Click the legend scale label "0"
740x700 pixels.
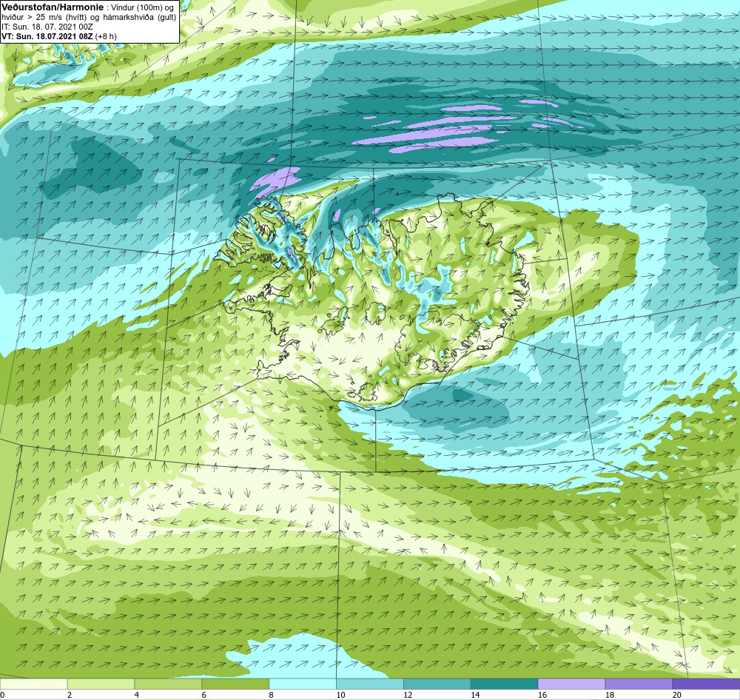click(2, 695)
